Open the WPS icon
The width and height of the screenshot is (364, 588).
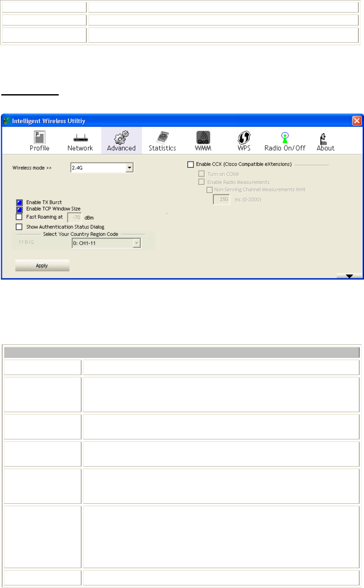(244, 137)
